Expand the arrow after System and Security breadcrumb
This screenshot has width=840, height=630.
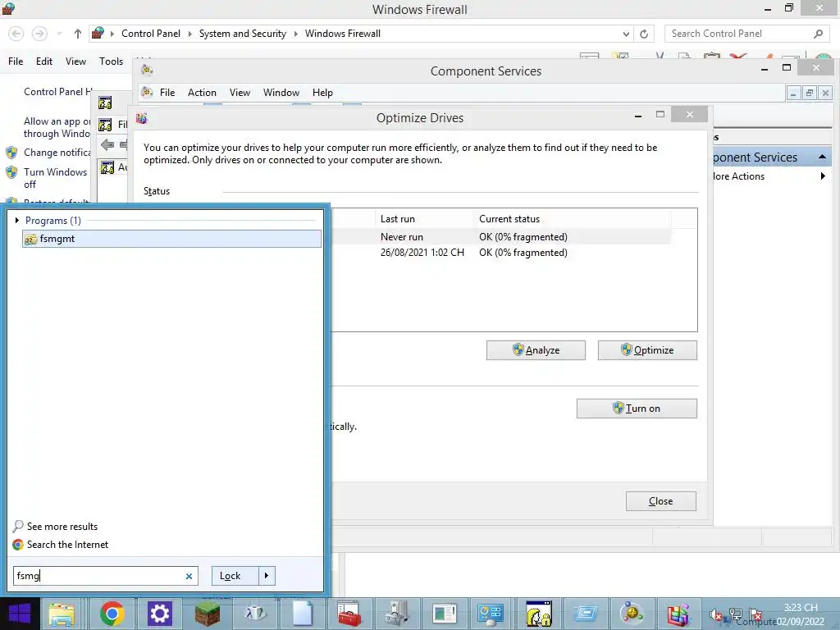pos(295,34)
